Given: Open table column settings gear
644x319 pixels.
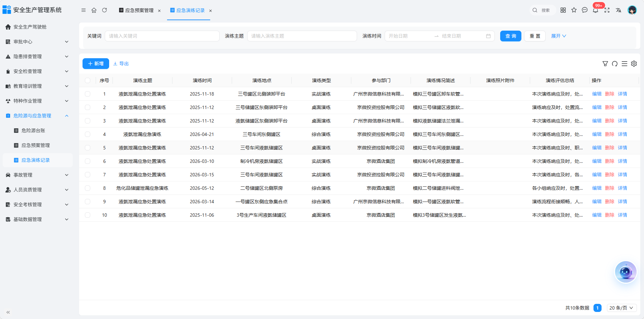Looking at the screenshot, I should pos(634,64).
